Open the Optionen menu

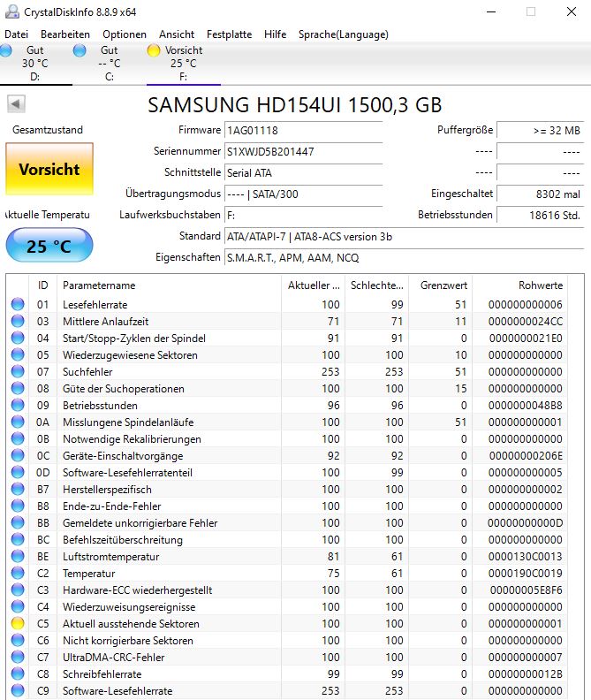click(125, 34)
